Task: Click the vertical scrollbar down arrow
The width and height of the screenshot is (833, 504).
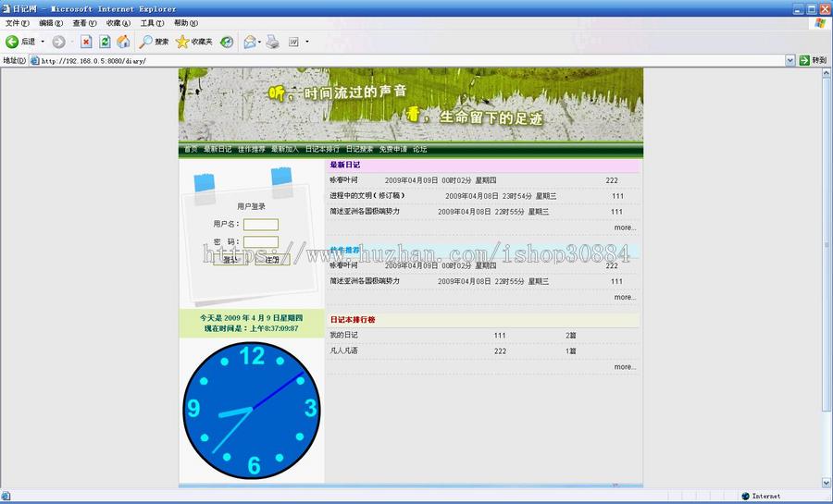Action: pyautogui.click(x=827, y=482)
